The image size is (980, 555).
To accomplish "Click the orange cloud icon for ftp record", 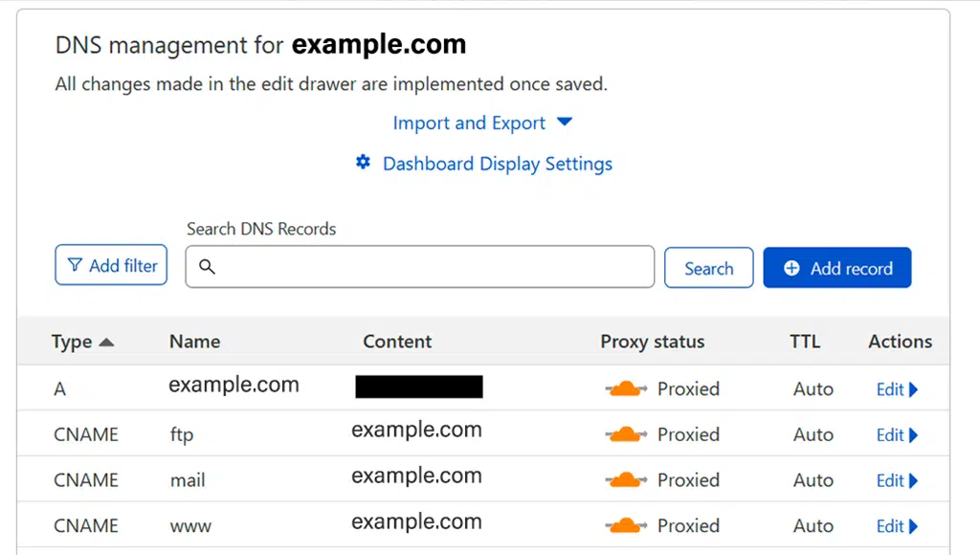I will tap(626, 434).
